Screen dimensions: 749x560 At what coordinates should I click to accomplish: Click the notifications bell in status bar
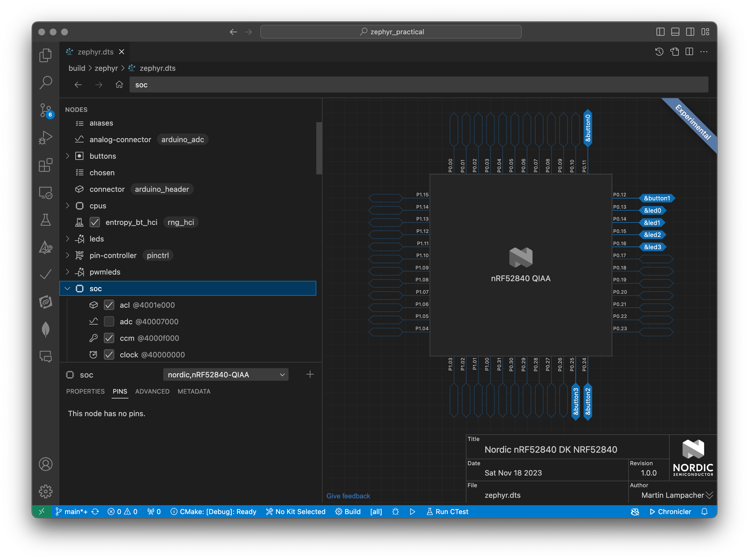[x=704, y=511]
